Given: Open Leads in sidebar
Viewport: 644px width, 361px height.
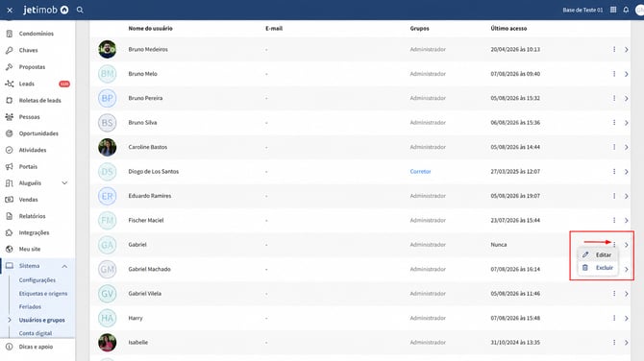Looking at the screenshot, I should [x=27, y=84].
